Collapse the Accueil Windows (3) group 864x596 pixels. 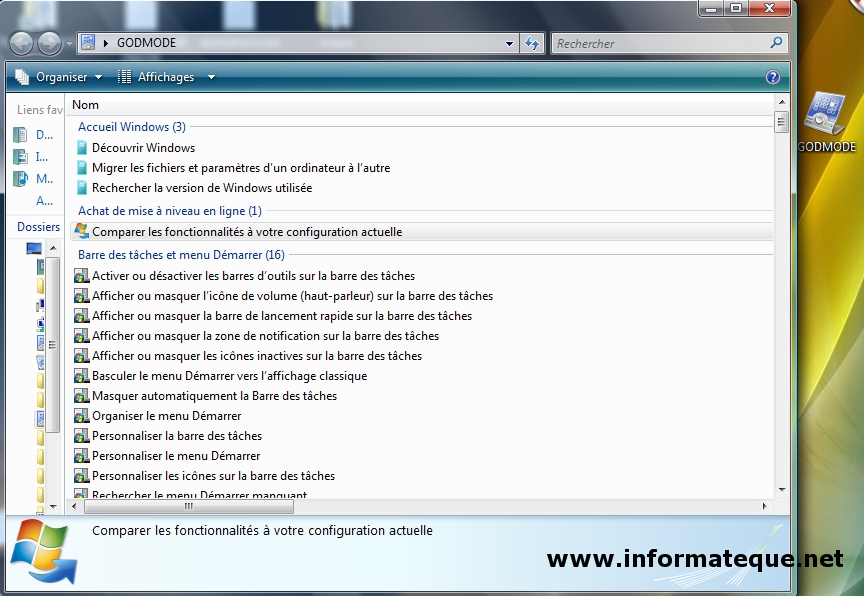pyautogui.click(x=132, y=127)
